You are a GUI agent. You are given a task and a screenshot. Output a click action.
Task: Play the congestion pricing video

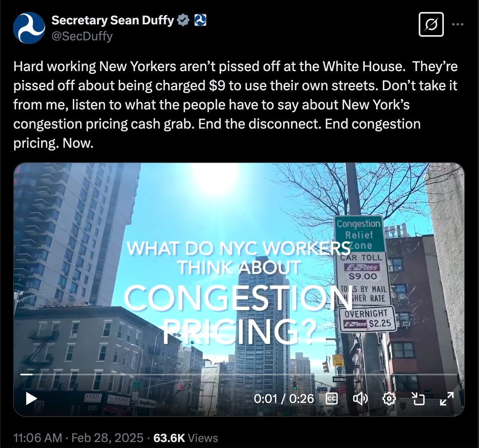(x=31, y=398)
